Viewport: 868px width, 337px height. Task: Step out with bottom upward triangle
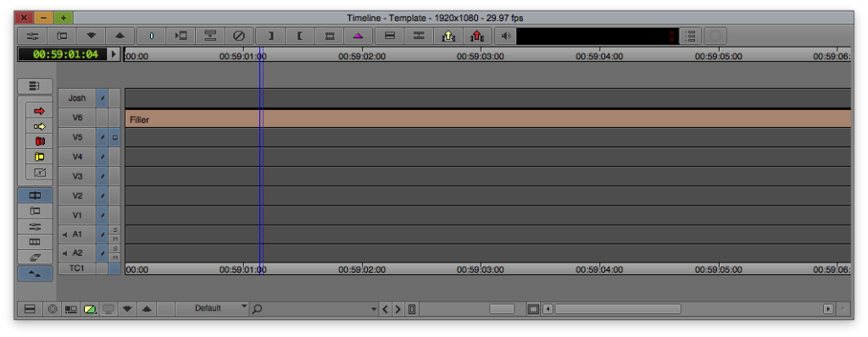coord(146,309)
